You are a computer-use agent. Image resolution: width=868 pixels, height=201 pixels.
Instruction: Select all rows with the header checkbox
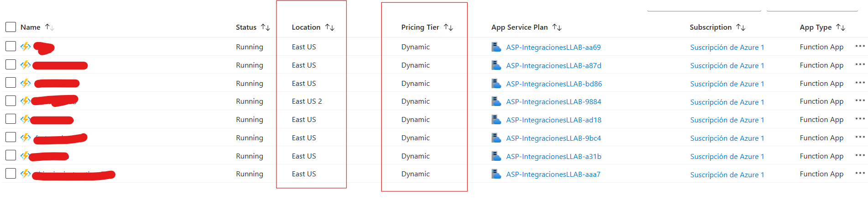click(x=10, y=27)
